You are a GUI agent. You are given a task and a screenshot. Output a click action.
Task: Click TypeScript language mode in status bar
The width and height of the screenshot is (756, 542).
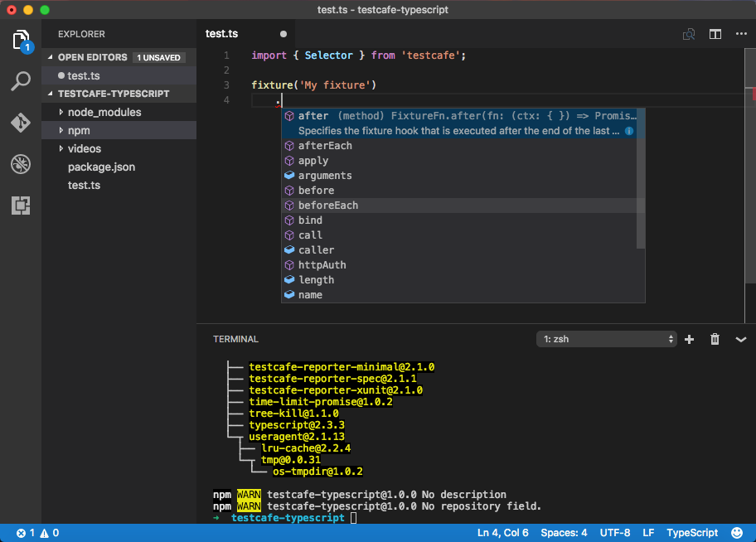point(691,533)
